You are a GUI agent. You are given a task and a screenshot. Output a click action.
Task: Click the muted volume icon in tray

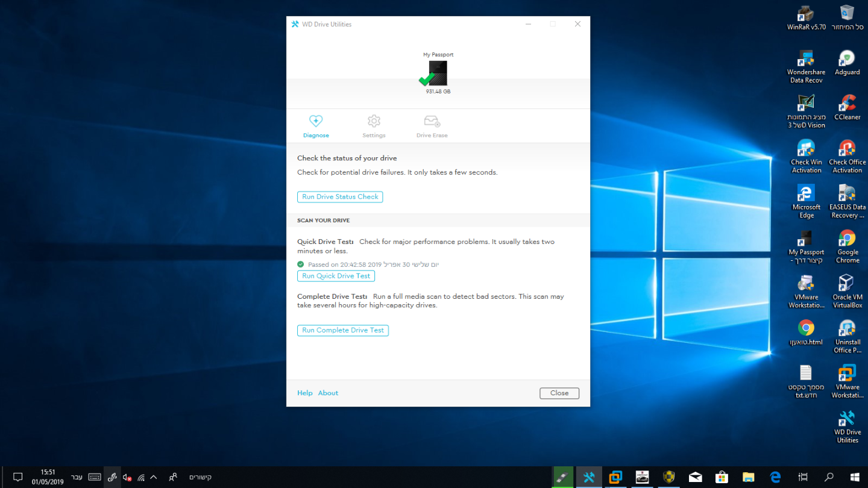[127, 477]
